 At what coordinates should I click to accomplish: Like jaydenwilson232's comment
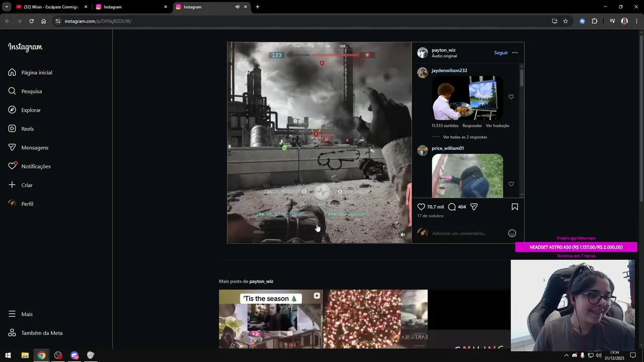tap(511, 97)
